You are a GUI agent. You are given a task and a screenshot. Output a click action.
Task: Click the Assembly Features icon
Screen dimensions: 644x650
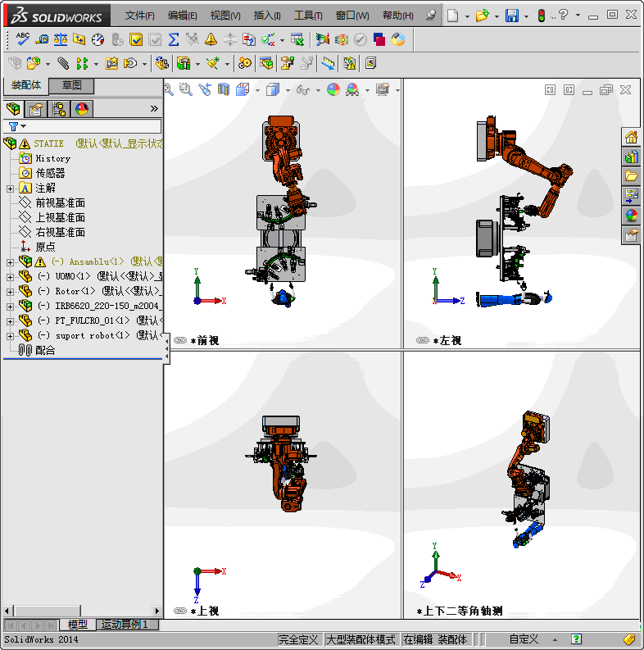coord(184,63)
